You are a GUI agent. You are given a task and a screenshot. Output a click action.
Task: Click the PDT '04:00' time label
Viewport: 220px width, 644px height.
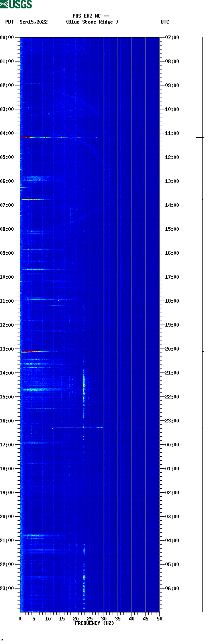click(x=7, y=133)
